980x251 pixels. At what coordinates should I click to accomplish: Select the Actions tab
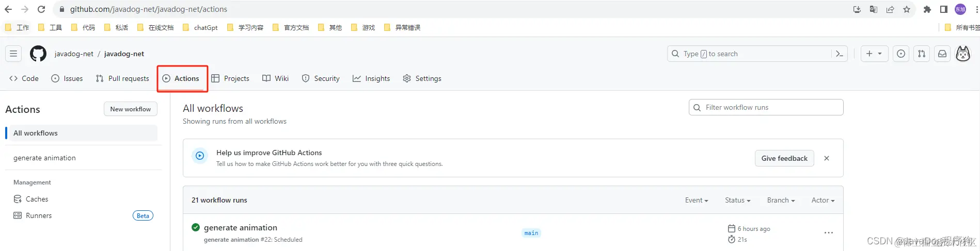pyautogui.click(x=181, y=78)
